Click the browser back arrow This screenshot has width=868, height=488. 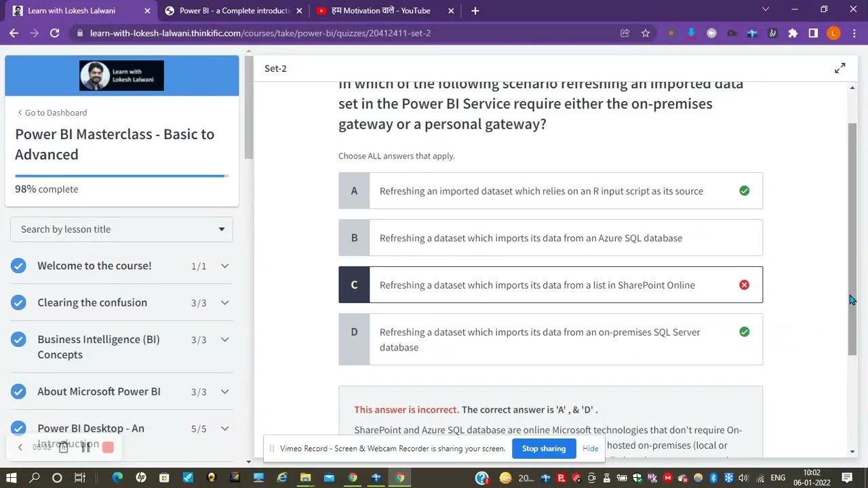(14, 33)
